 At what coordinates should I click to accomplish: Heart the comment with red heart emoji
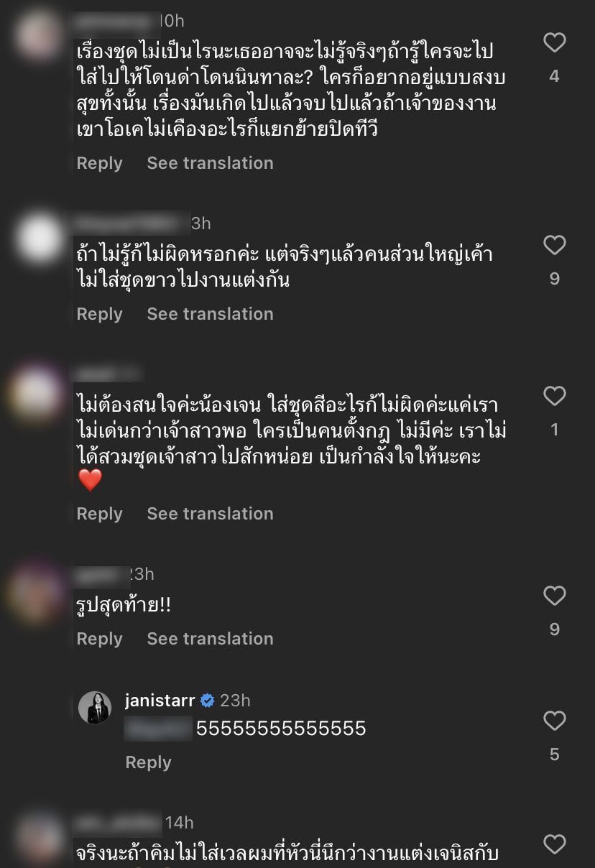click(554, 397)
